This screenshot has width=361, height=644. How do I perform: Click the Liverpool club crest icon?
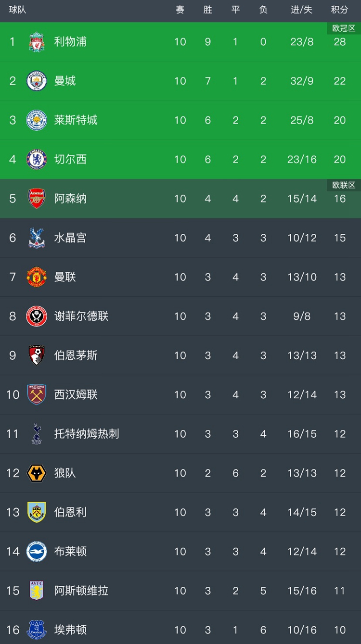click(x=36, y=42)
